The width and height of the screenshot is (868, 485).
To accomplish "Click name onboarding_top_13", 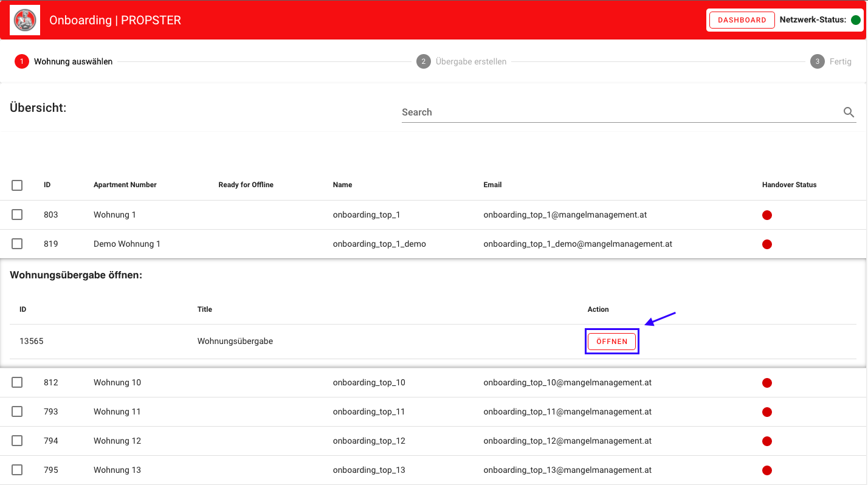I will pos(369,470).
